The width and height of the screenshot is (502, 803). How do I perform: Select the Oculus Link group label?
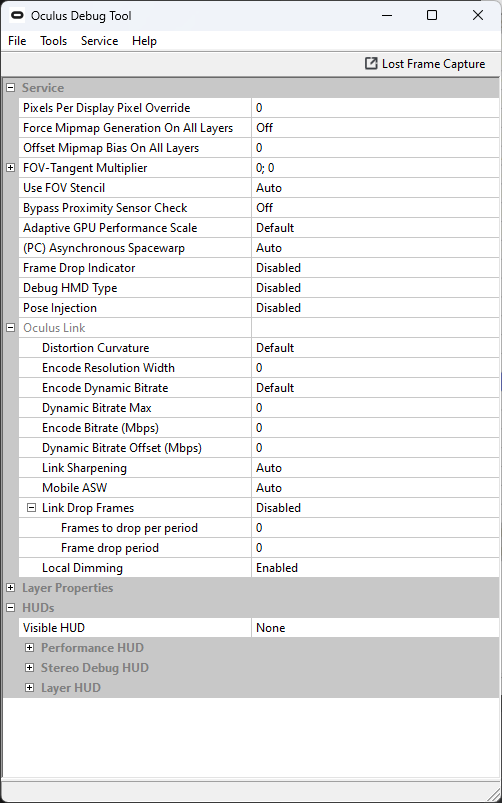coord(54,328)
